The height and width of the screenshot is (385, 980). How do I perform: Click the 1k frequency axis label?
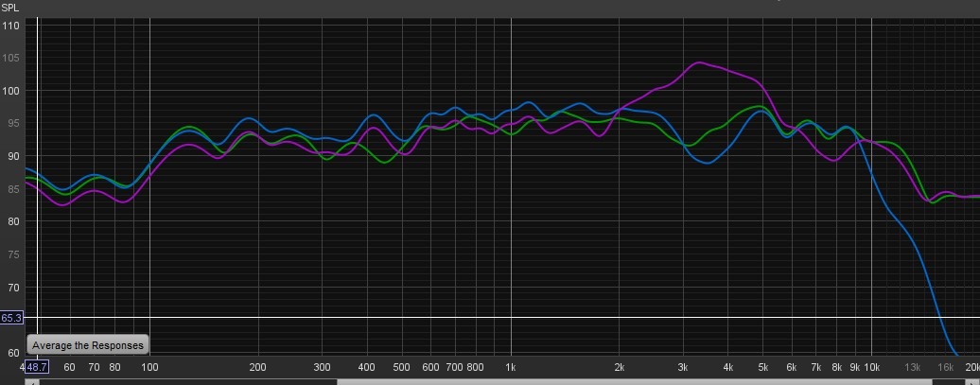(511, 367)
